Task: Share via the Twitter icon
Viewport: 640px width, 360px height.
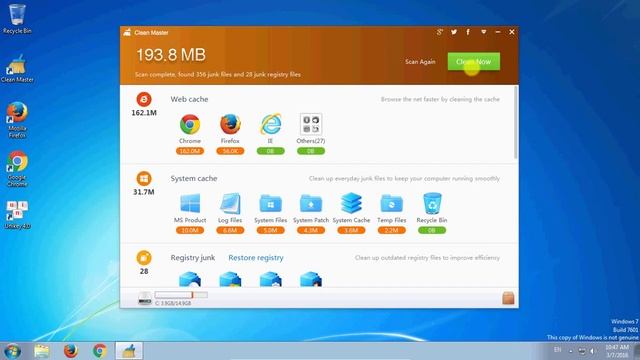Action: [x=454, y=32]
